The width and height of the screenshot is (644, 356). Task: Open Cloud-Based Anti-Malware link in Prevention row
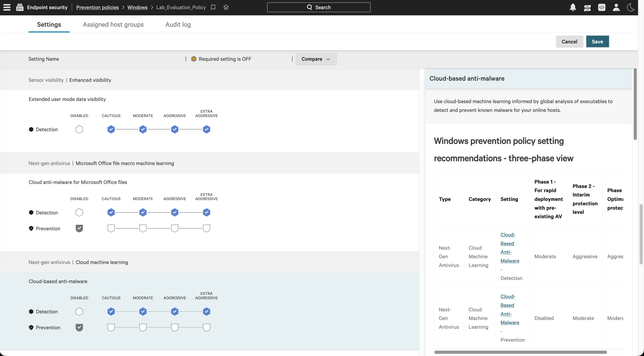tap(510, 309)
